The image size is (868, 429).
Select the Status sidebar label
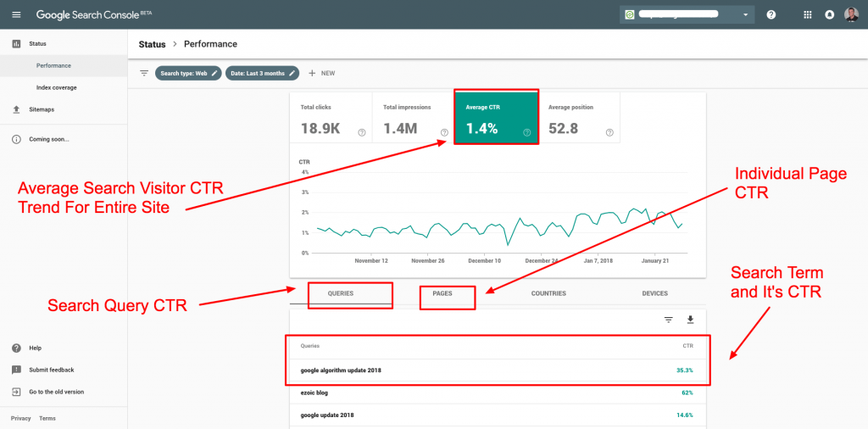(37, 43)
